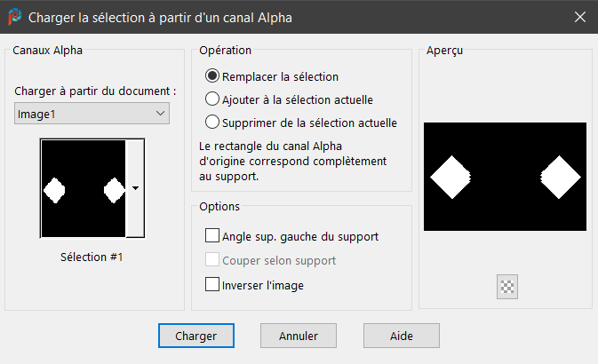Open the Image1 document dropdown

[x=92, y=114]
